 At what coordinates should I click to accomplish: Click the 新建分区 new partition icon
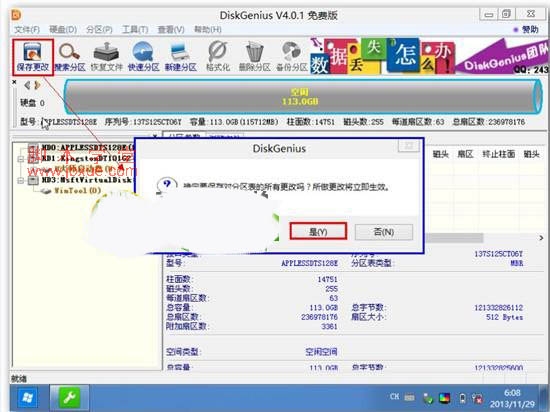click(x=181, y=57)
